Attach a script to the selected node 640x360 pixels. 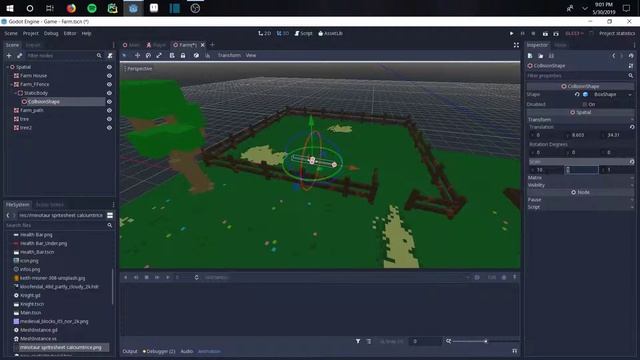click(110, 56)
